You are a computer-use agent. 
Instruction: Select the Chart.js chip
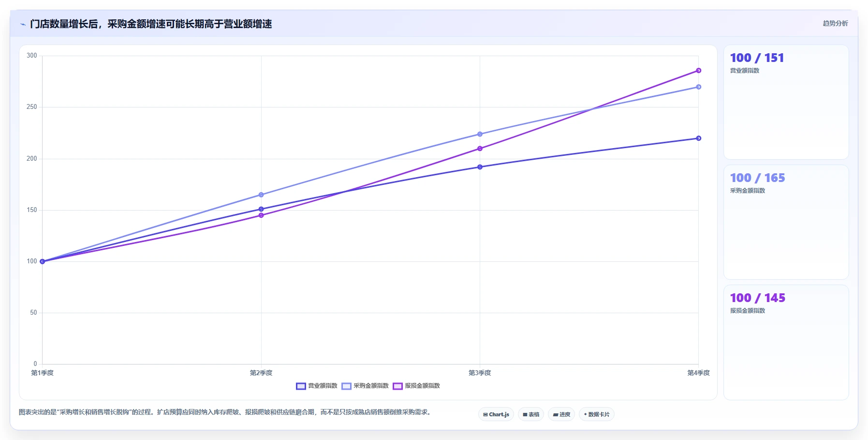click(x=496, y=414)
